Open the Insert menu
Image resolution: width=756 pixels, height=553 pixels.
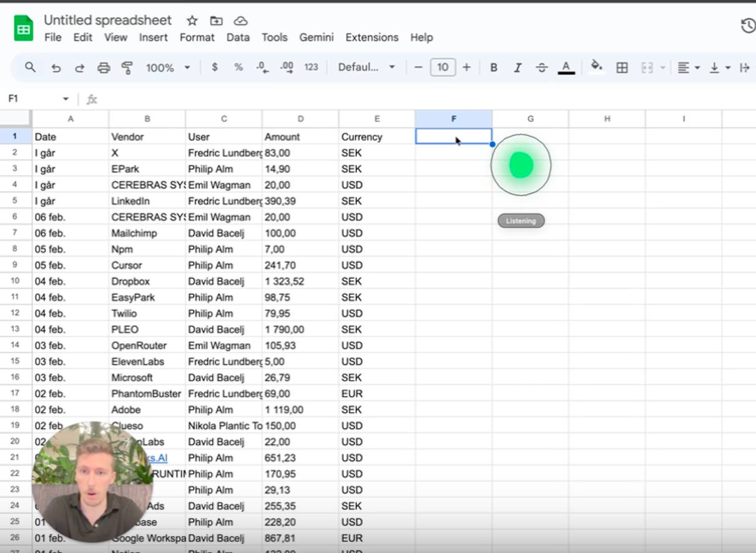coord(153,37)
